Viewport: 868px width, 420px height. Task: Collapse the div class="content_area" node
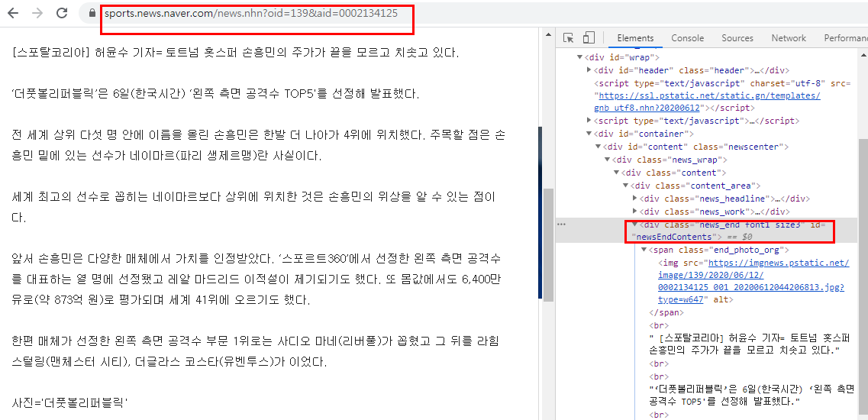click(625, 186)
